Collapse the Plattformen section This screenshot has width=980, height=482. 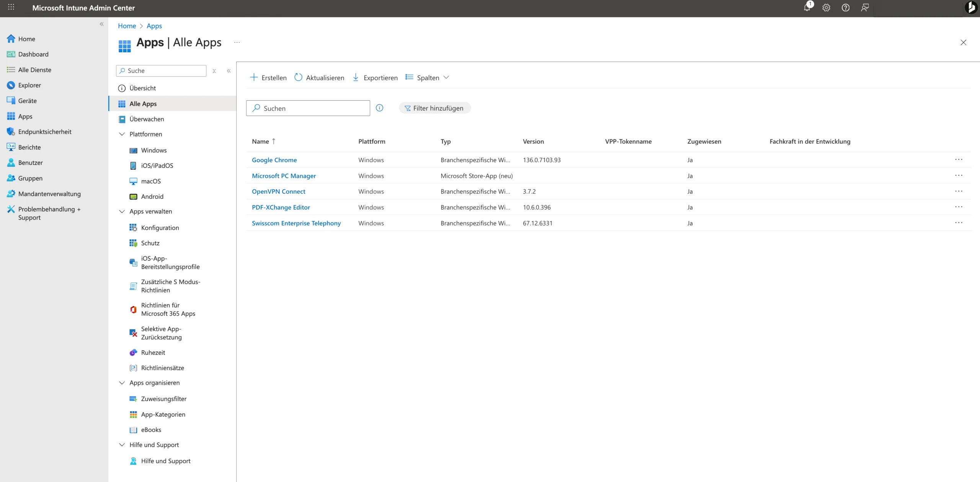click(x=122, y=134)
